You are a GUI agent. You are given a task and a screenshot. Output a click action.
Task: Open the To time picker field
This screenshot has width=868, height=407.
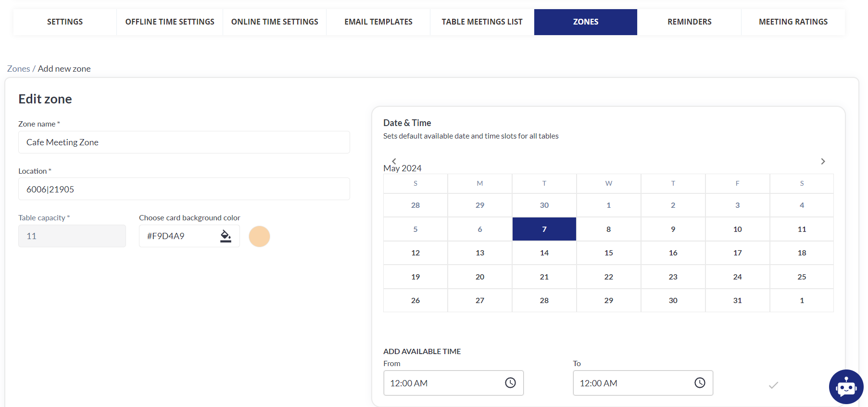click(x=632, y=383)
